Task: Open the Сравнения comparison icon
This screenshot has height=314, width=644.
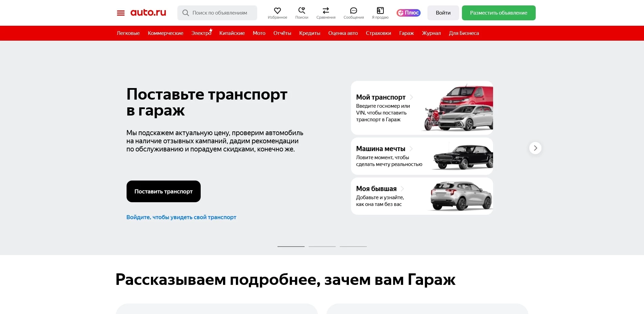Action: pyautogui.click(x=325, y=10)
